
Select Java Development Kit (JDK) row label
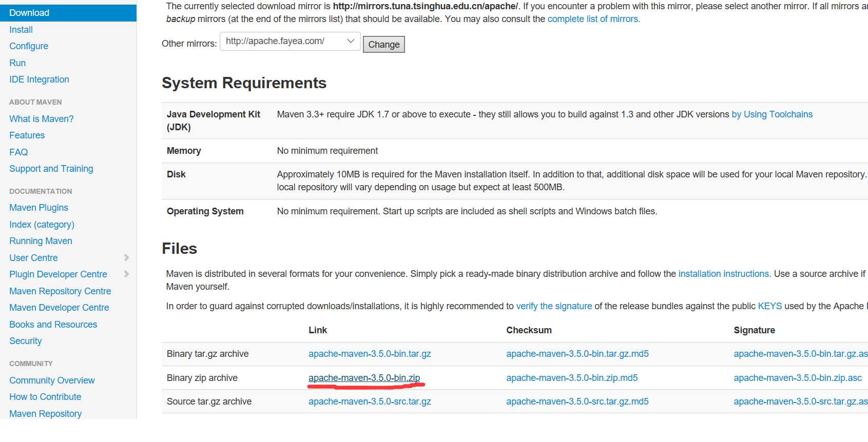[x=214, y=120]
